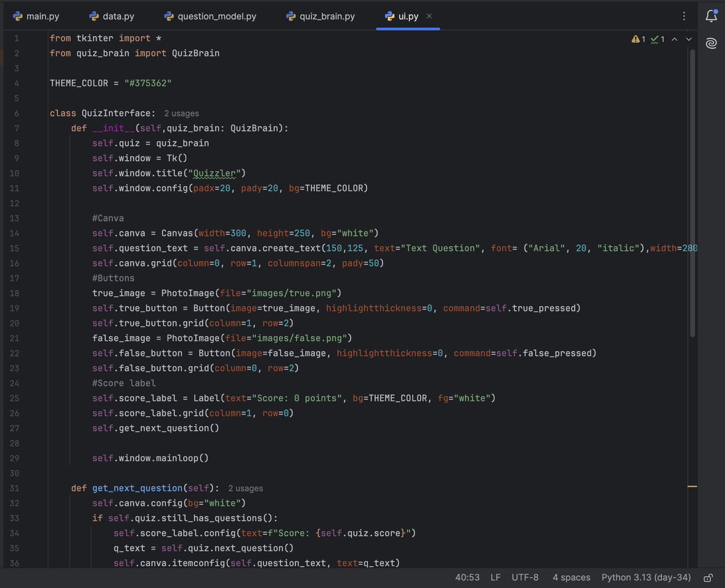Open the Python 3.13 (day-34) interpreter selector
This screenshot has width=725, height=588.
coord(646,577)
